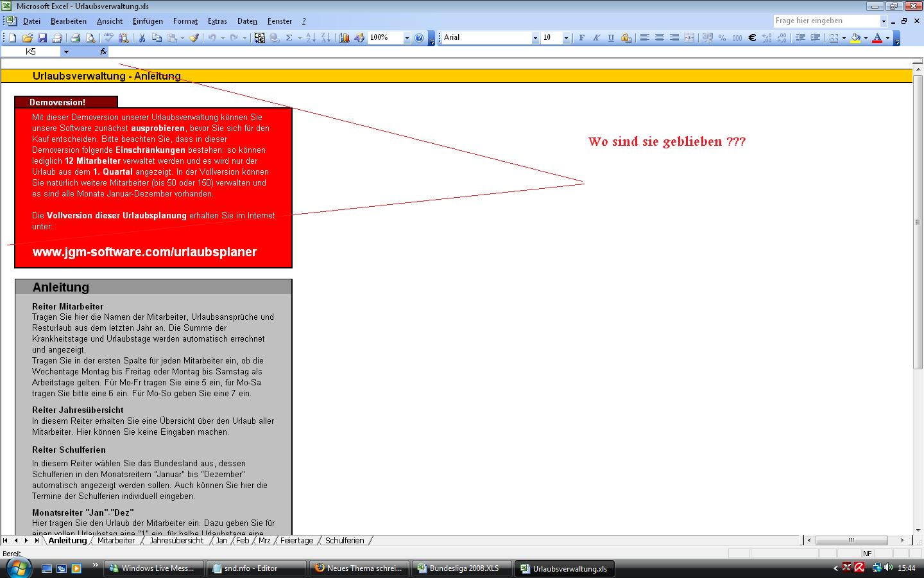
Task: Click the Print icon
Action: coord(75,38)
